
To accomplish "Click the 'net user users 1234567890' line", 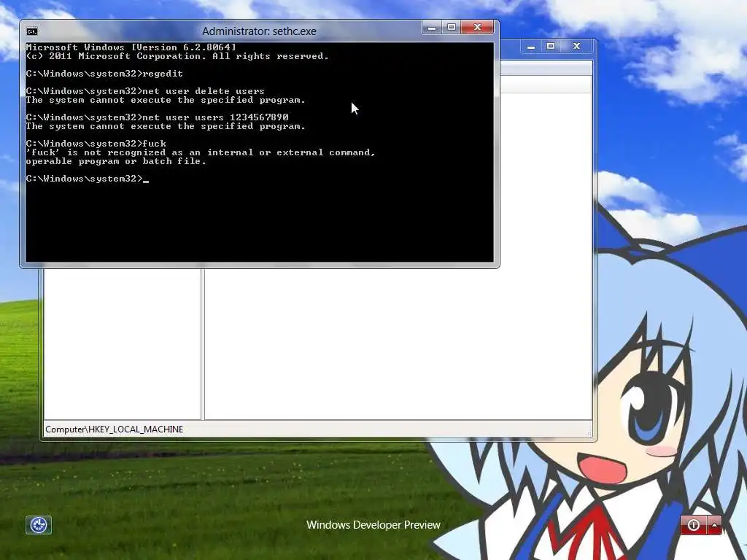I will coord(158,117).
